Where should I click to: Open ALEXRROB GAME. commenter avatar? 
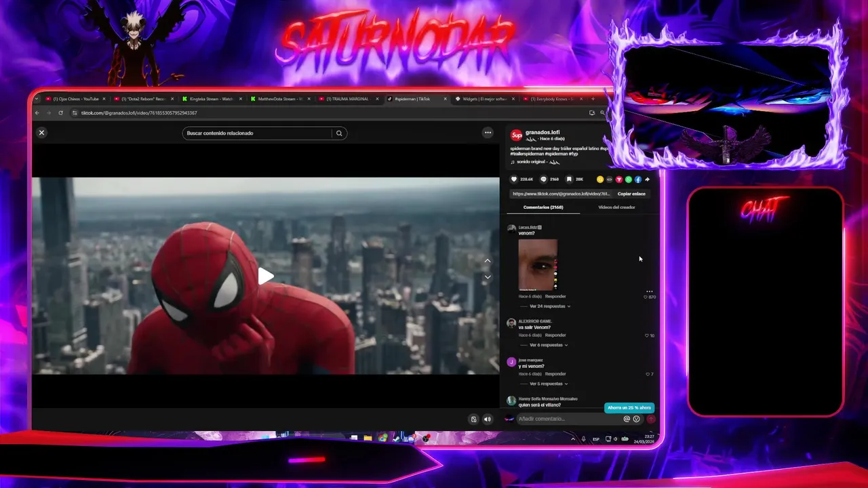pyautogui.click(x=511, y=323)
